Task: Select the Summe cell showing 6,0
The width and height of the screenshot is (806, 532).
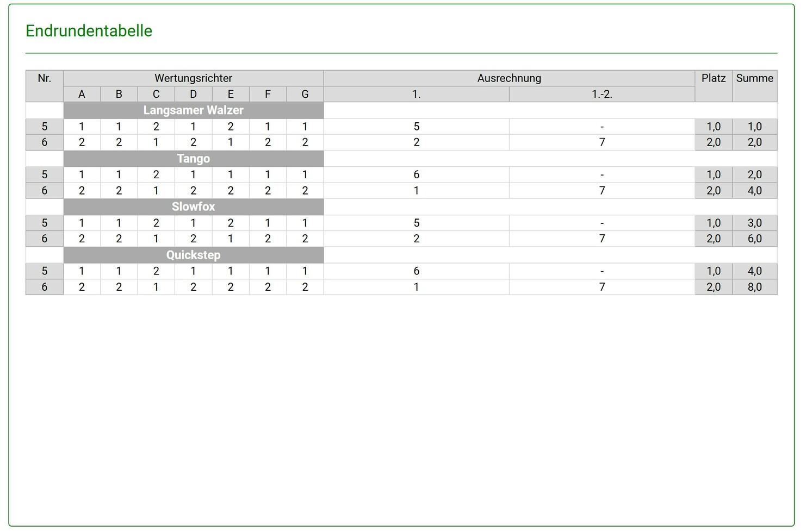Action: click(x=754, y=239)
